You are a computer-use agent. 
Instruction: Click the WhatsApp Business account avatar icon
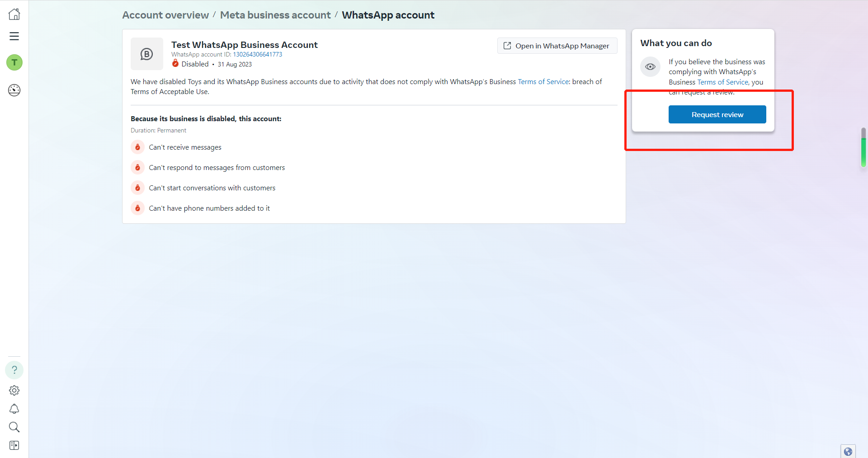147,54
